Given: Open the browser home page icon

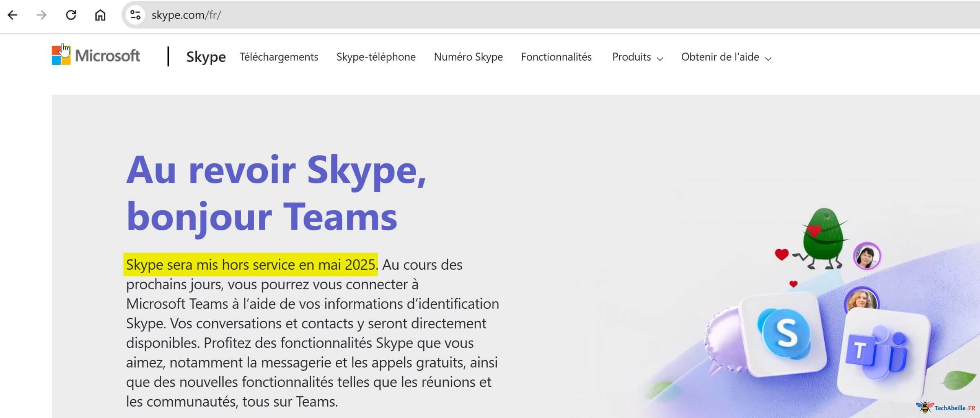Looking at the screenshot, I should click(x=100, y=15).
